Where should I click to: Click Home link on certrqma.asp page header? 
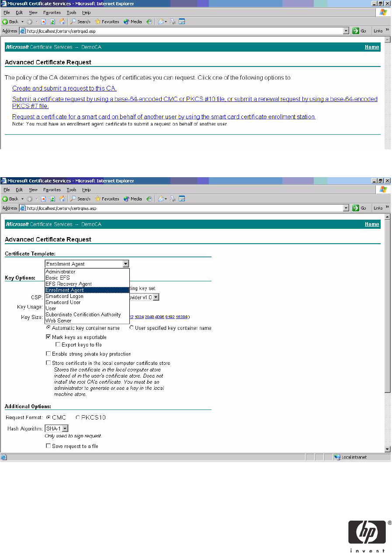(x=372, y=224)
